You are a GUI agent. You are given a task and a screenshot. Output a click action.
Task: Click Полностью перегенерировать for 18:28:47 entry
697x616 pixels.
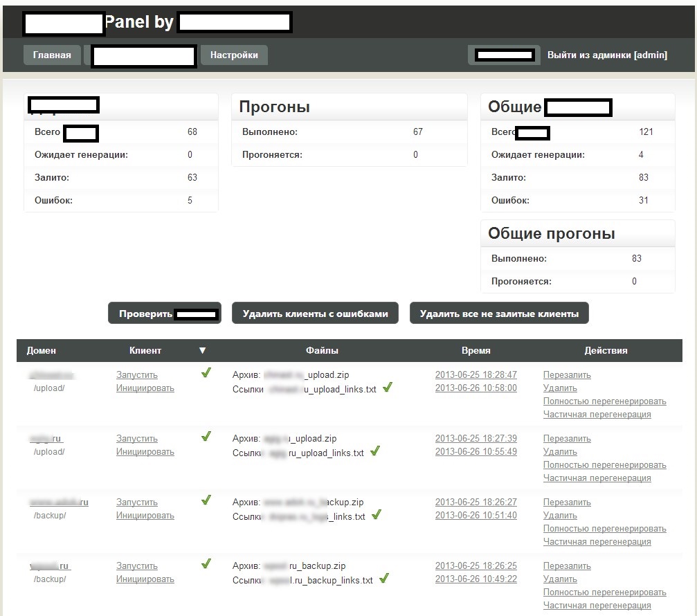(x=604, y=401)
